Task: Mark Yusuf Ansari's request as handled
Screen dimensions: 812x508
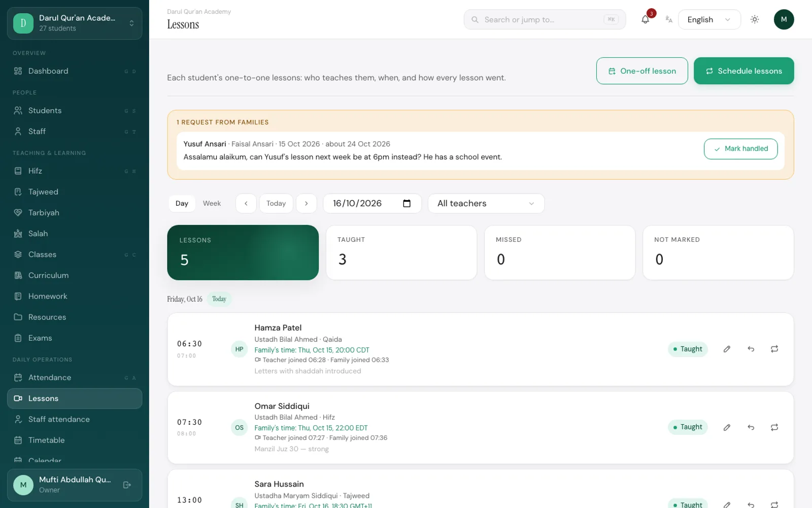Action: 740,149
